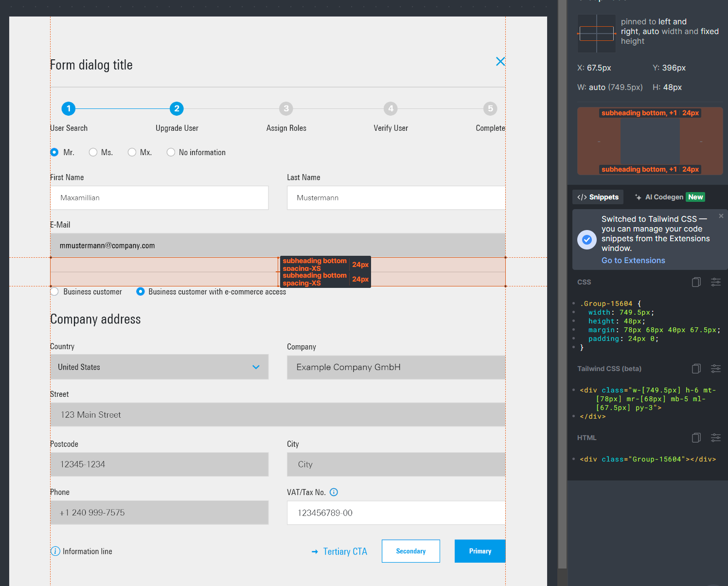Close the form dialog with X icon

(500, 61)
